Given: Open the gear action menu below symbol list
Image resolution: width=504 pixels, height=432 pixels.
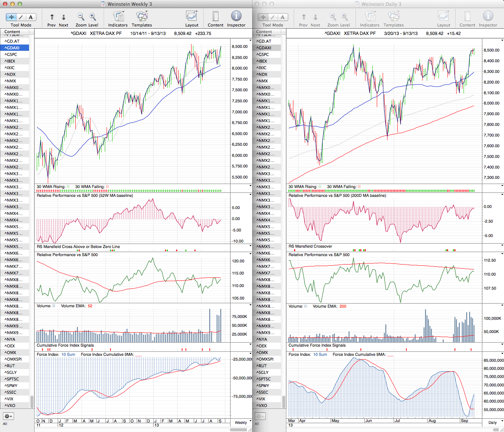Looking at the screenshot, I should pos(8,416).
